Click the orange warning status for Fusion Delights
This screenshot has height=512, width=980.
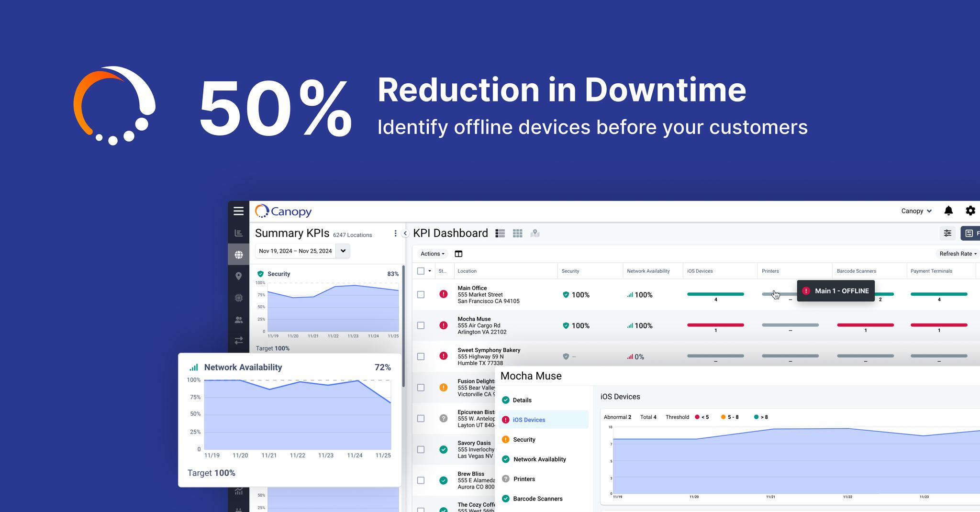pyautogui.click(x=444, y=388)
